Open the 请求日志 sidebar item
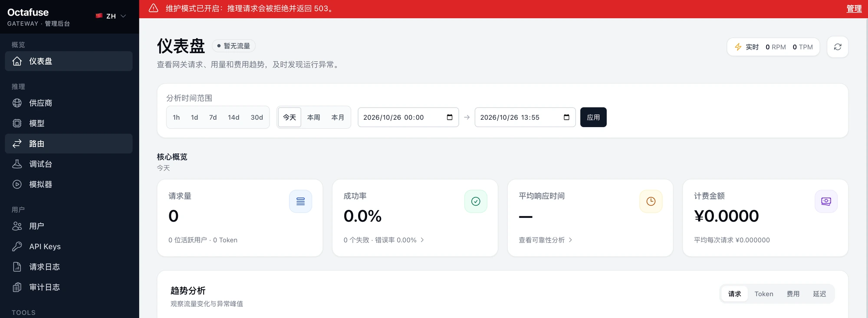The image size is (868, 318). pos(69,267)
